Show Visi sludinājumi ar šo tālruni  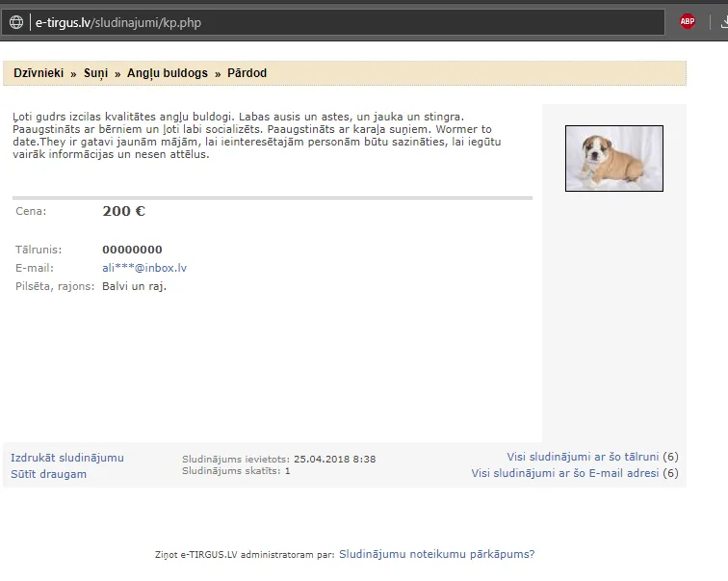click(583, 457)
